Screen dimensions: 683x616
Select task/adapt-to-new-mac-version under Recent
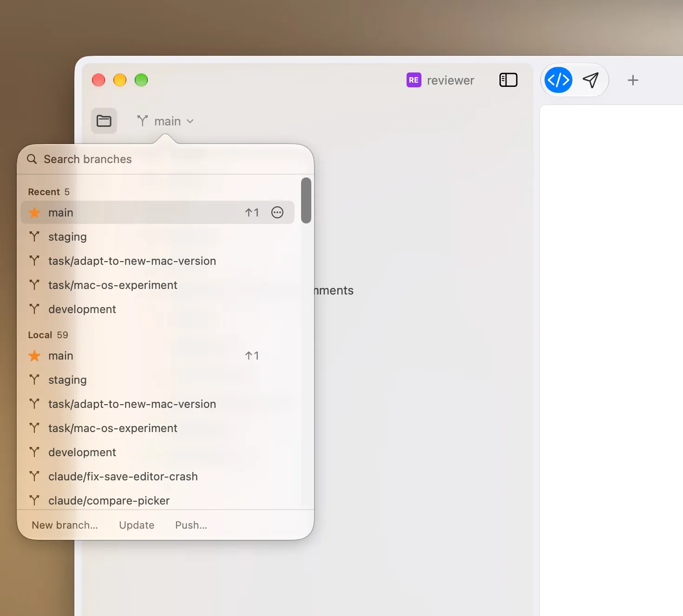point(158,261)
